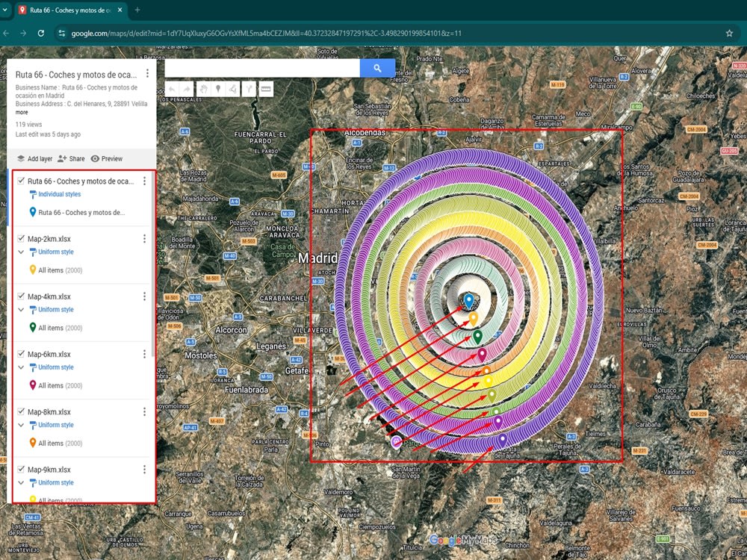
Task: Uncheck the Map-2km.xlsx layer checkbox
Action: (21, 239)
